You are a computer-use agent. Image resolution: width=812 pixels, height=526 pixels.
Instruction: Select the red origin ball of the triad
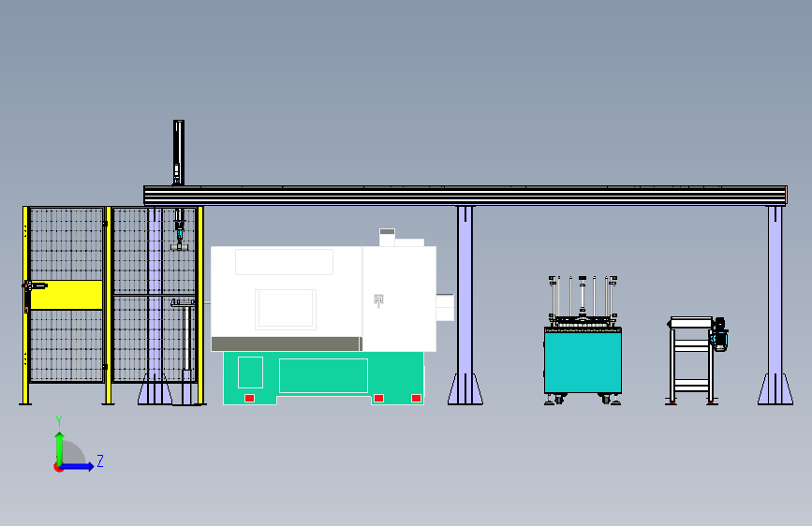pos(58,467)
